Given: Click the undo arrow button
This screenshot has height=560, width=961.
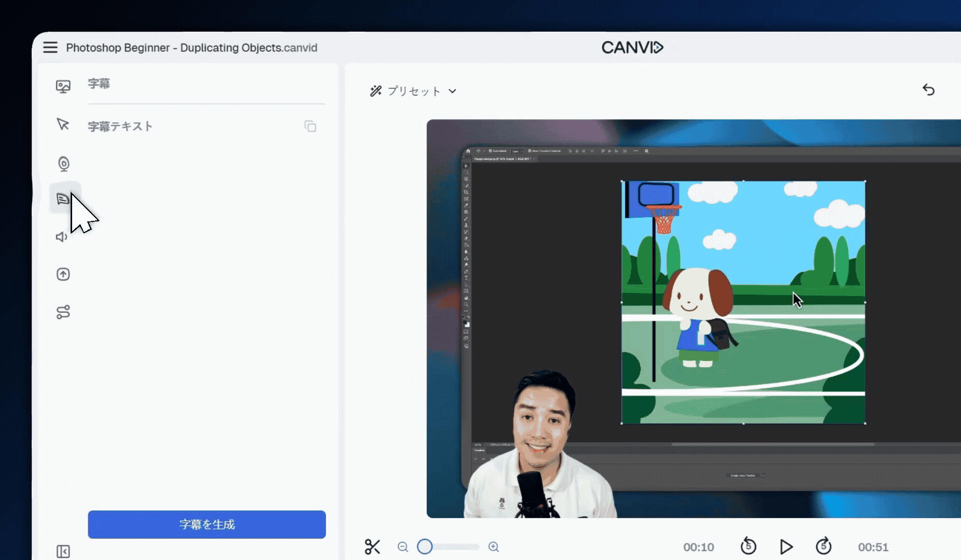Looking at the screenshot, I should click(928, 90).
